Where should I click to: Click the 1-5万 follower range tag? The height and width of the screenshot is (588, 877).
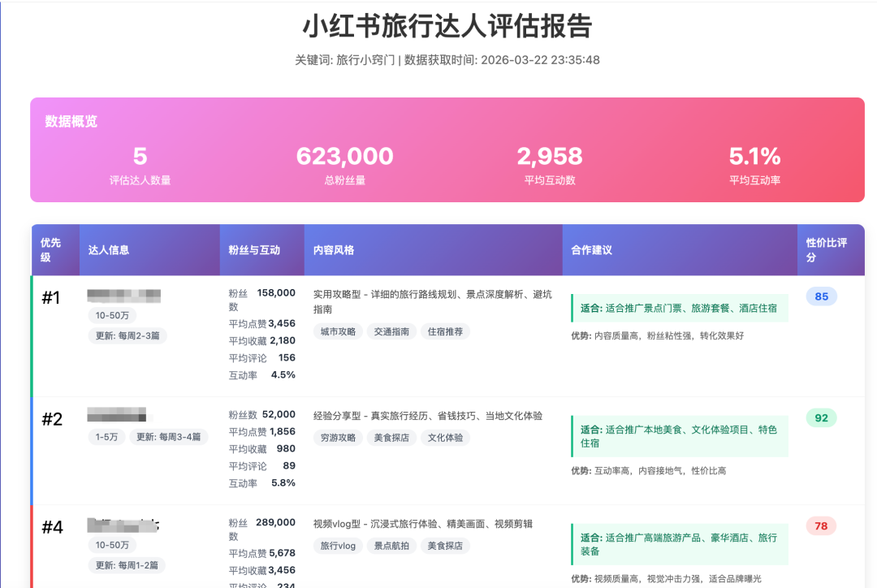pyautogui.click(x=106, y=437)
